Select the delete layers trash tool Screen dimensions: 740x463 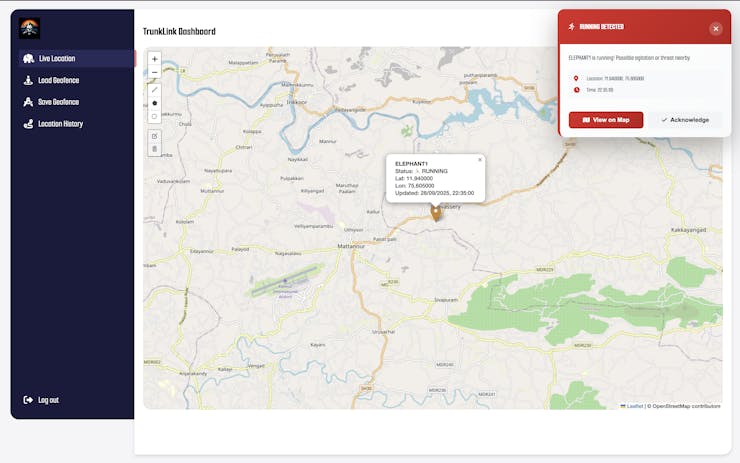coord(154,149)
